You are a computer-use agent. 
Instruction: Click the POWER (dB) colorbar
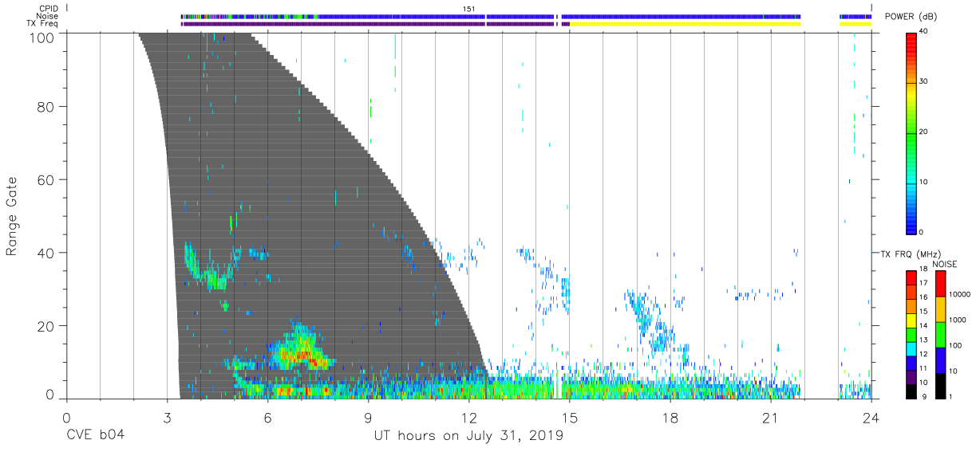click(911, 132)
